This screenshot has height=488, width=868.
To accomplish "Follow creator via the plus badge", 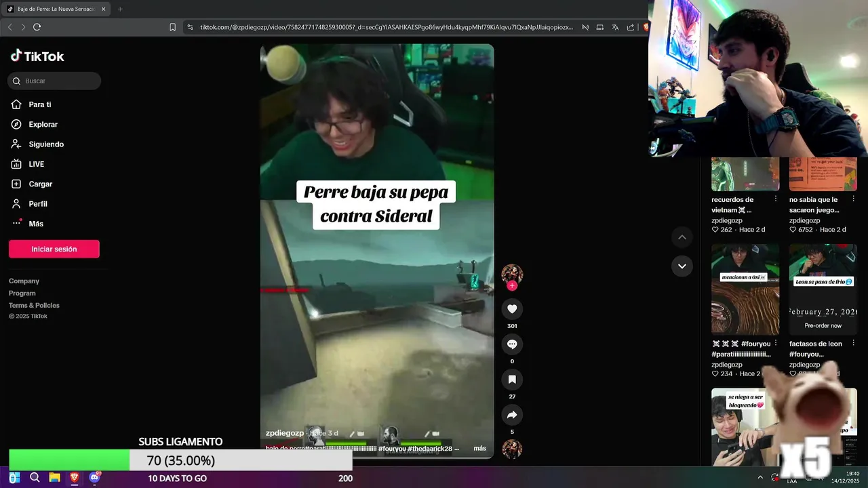I will 512,286.
